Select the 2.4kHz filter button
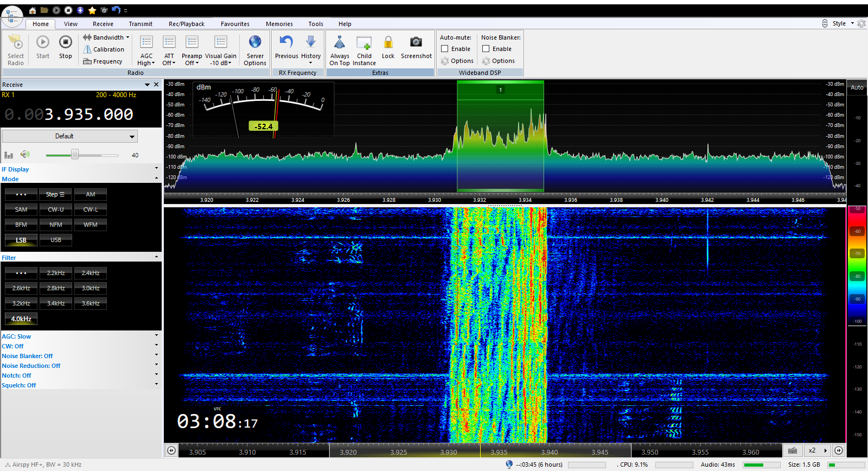Viewport: 868px width, 471px height. tap(91, 273)
